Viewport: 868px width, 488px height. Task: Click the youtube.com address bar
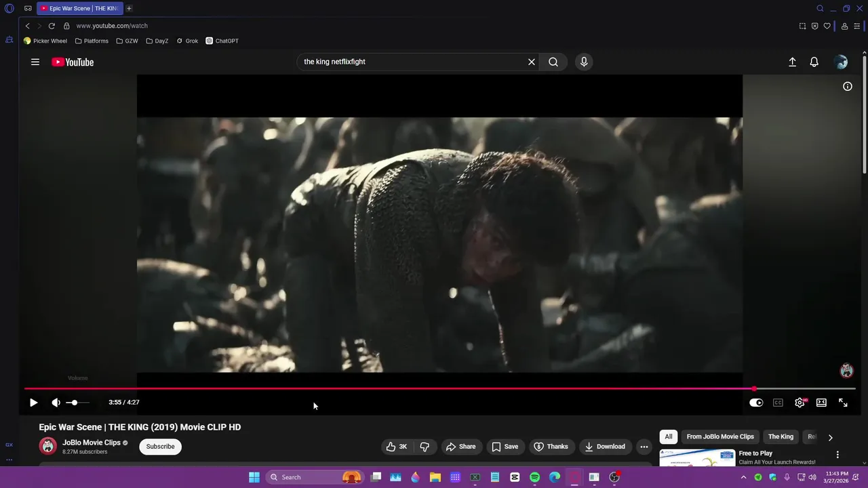click(112, 26)
